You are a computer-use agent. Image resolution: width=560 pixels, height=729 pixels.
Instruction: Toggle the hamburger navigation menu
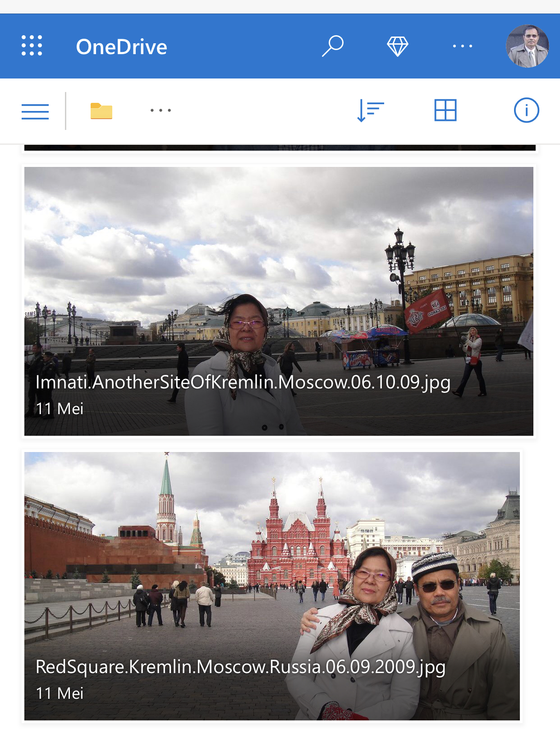pyautogui.click(x=35, y=111)
